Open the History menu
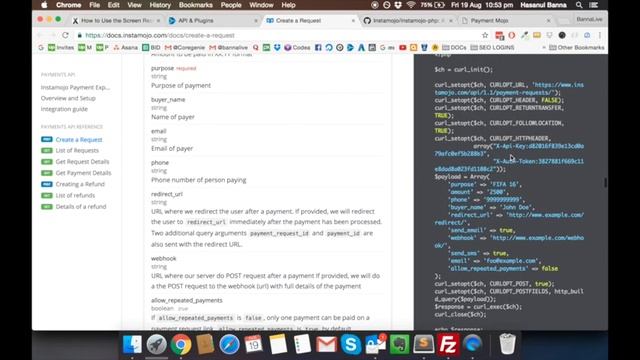The height and width of the screenshot is (360, 640). (x=160, y=5)
